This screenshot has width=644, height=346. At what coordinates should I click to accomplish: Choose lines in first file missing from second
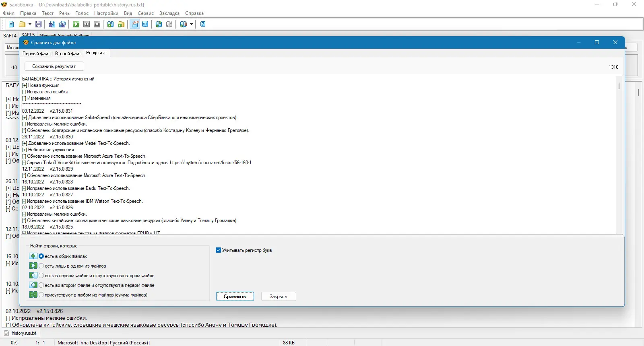pyautogui.click(x=41, y=276)
